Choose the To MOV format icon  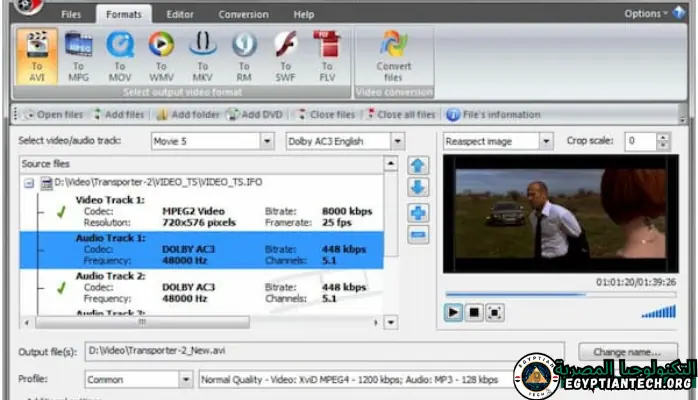coord(120,56)
